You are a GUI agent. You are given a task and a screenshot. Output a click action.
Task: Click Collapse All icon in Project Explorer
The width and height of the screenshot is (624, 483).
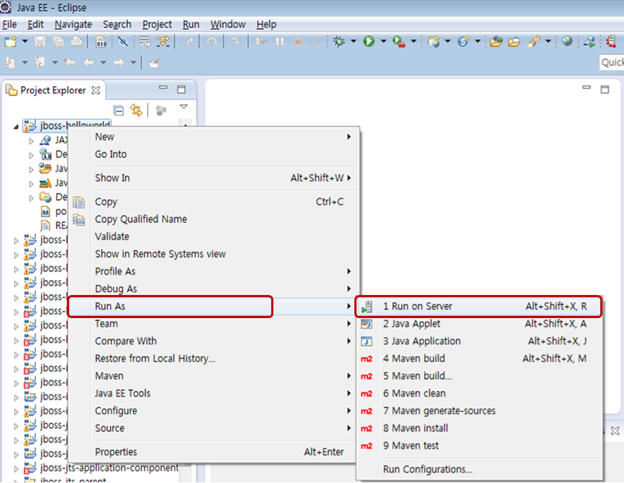pyautogui.click(x=118, y=110)
